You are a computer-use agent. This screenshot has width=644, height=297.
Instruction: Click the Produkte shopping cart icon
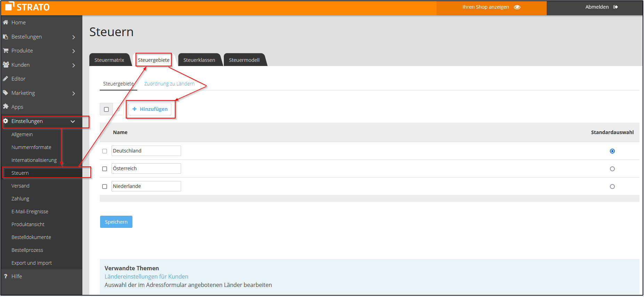point(6,51)
